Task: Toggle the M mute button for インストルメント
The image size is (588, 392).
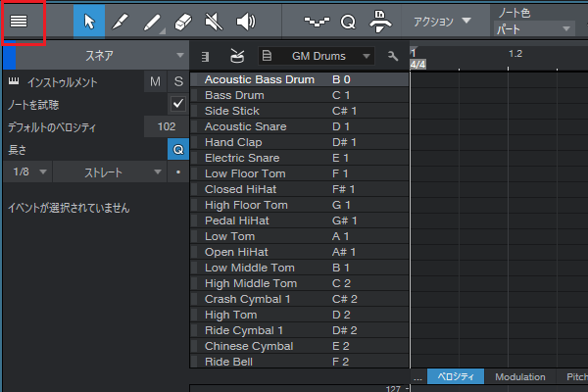Action: (x=155, y=80)
